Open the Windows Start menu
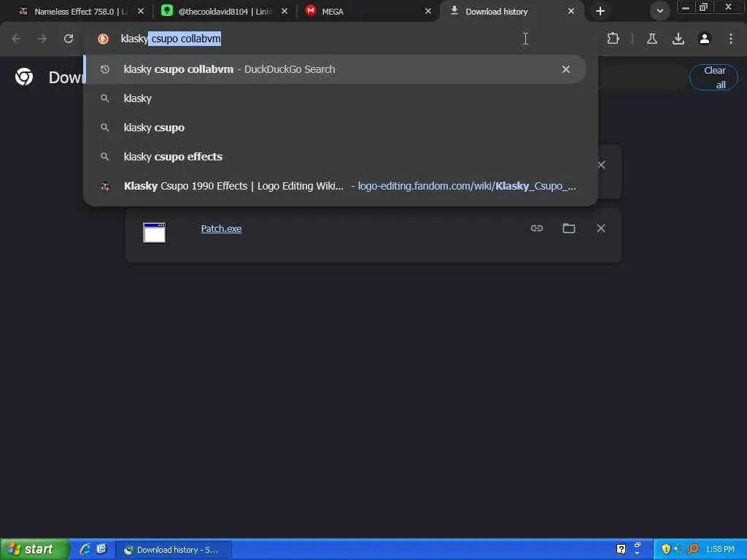The height and width of the screenshot is (560, 747). [x=34, y=550]
